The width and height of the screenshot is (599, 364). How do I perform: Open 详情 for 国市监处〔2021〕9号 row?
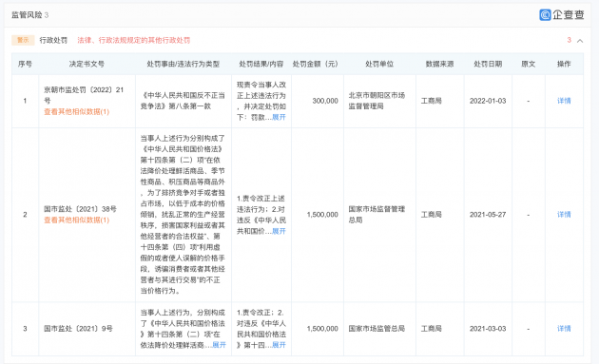564,329
